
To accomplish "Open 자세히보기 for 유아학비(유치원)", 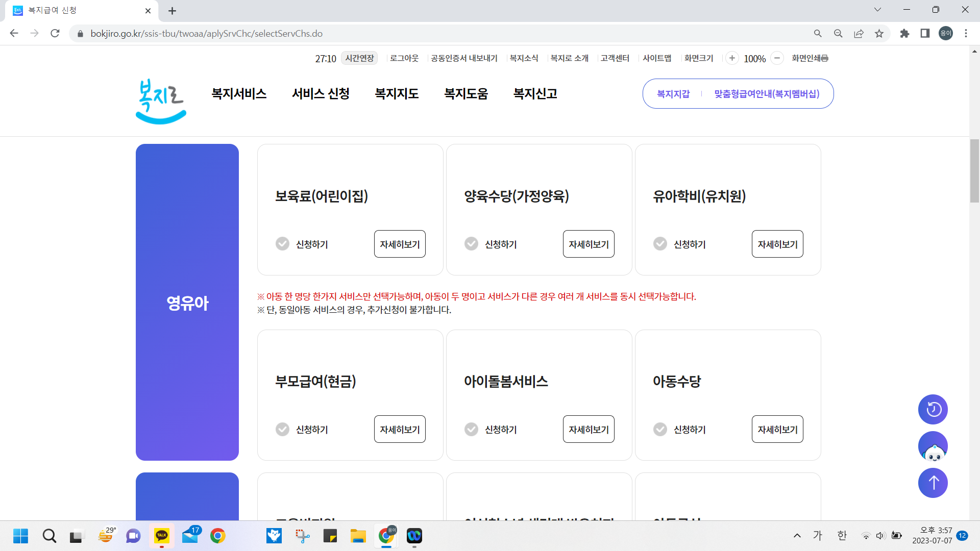I will point(777,244).
